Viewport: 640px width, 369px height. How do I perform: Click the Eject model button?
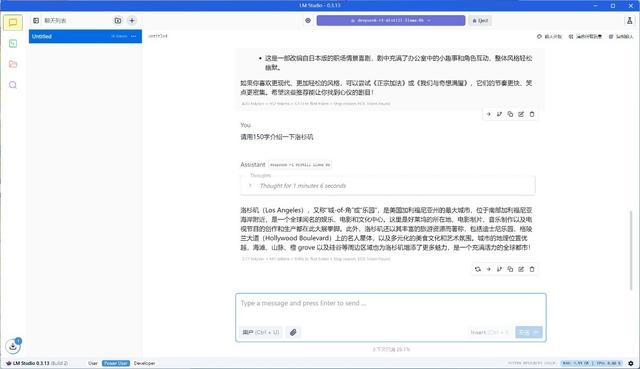480,20
